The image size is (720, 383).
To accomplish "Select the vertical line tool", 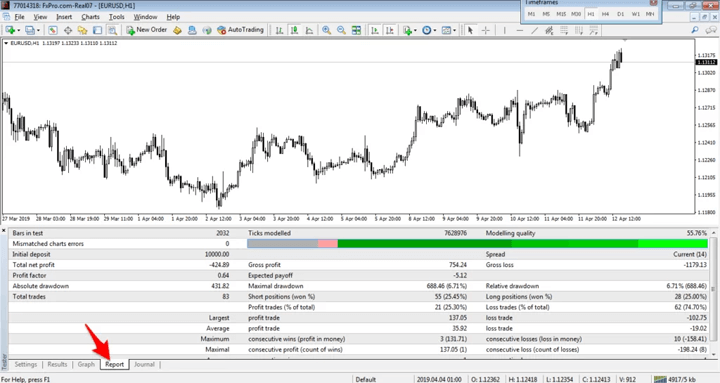I will (x=505, y=30).
